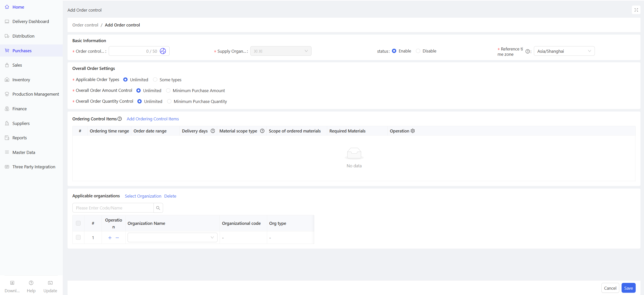Select the Some types radio option
Screen dimensions: 644x295
pyautogui.click(x=155, y=80)
